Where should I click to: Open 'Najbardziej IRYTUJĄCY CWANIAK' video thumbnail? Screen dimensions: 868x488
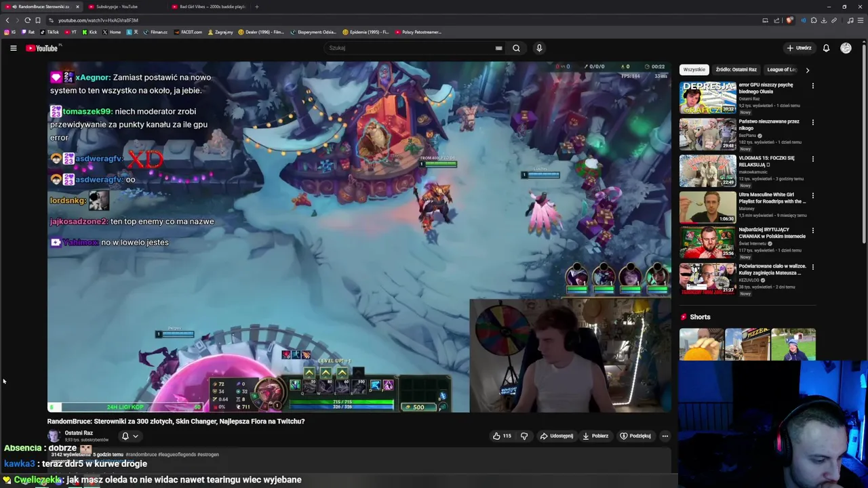pyautogui.click(x=708, y=242)
